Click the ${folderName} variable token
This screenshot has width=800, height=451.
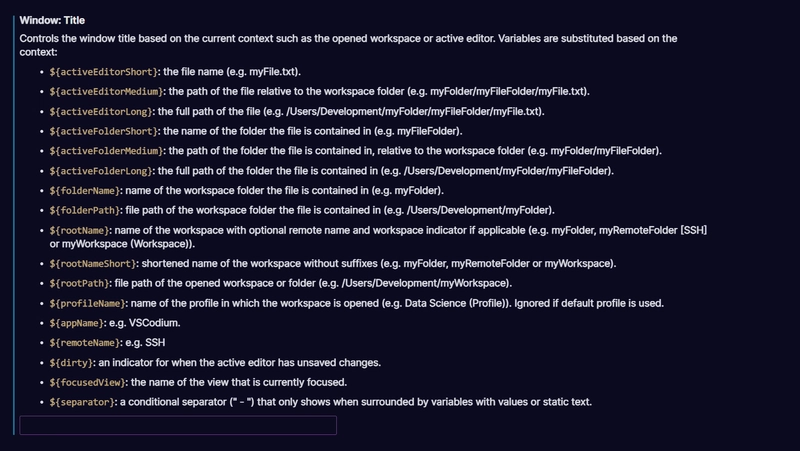[84, 190]
